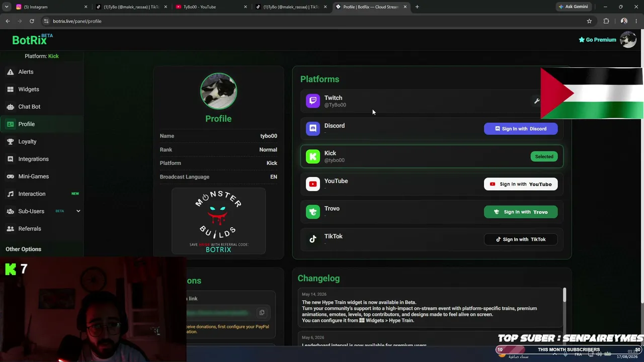Image resolution: width=644 pixels, height=362 pixels.
Task: Copy the donation link with copy icon
Action: pyautogui.click(x=262, y=313)
